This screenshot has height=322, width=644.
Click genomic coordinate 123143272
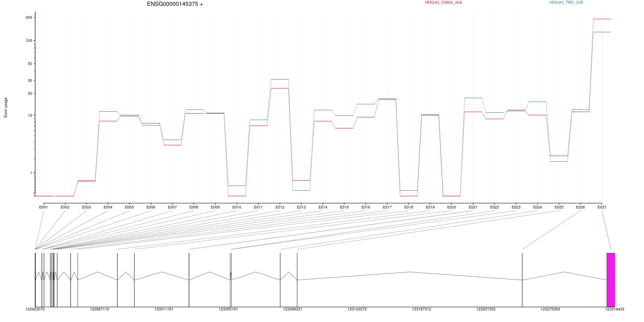(x=357, y=309)
